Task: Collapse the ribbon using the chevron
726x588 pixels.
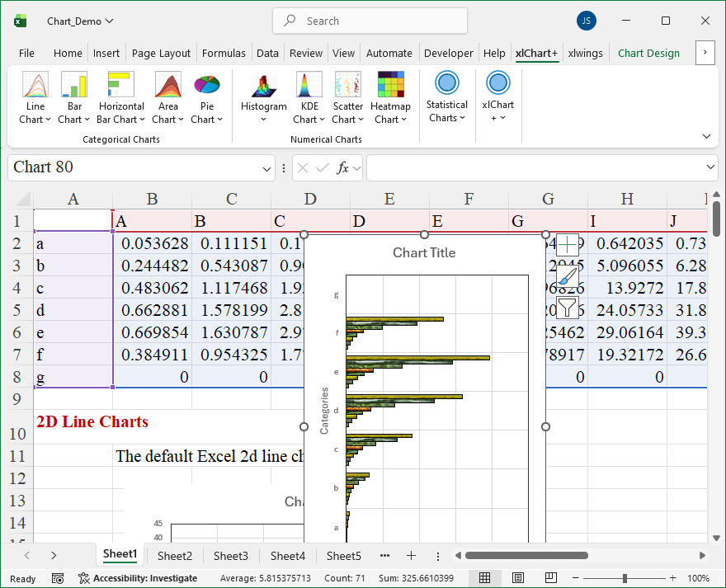Action: 706,136
